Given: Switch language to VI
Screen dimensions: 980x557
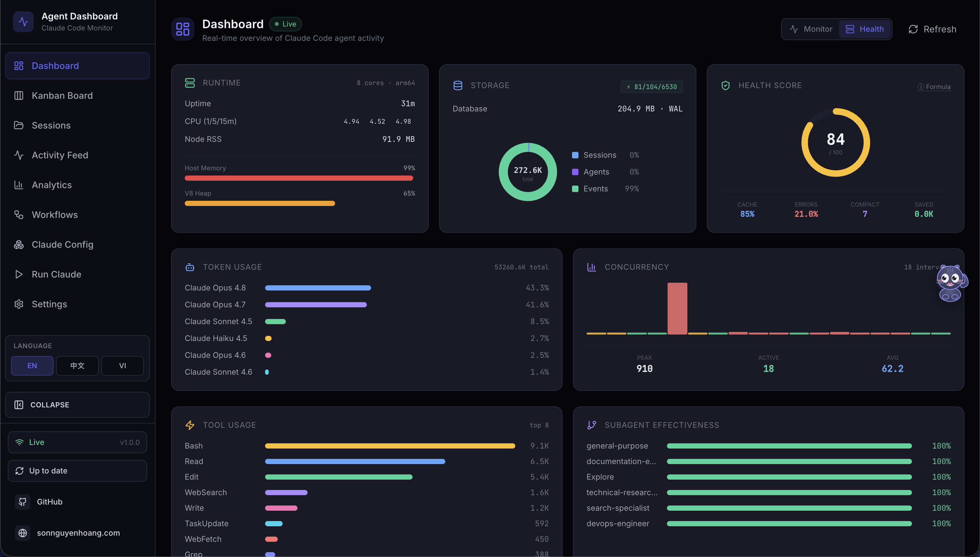Looking at the screenshot, I should (122, 366).
